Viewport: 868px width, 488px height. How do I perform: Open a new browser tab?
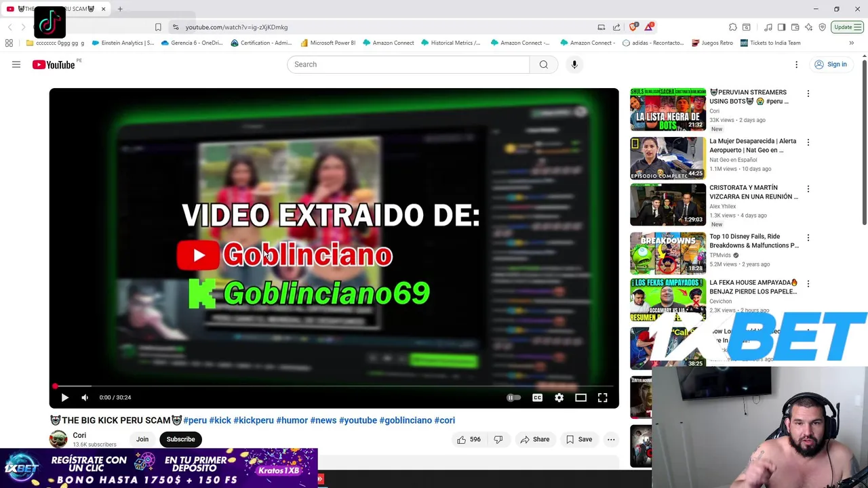(120, 9)
